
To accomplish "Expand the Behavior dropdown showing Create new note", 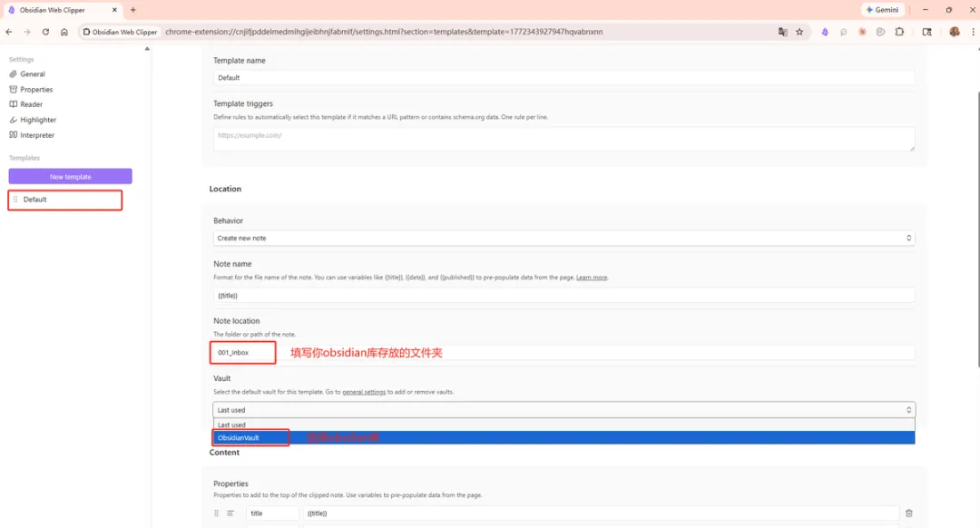I will (x=563, y=238).
